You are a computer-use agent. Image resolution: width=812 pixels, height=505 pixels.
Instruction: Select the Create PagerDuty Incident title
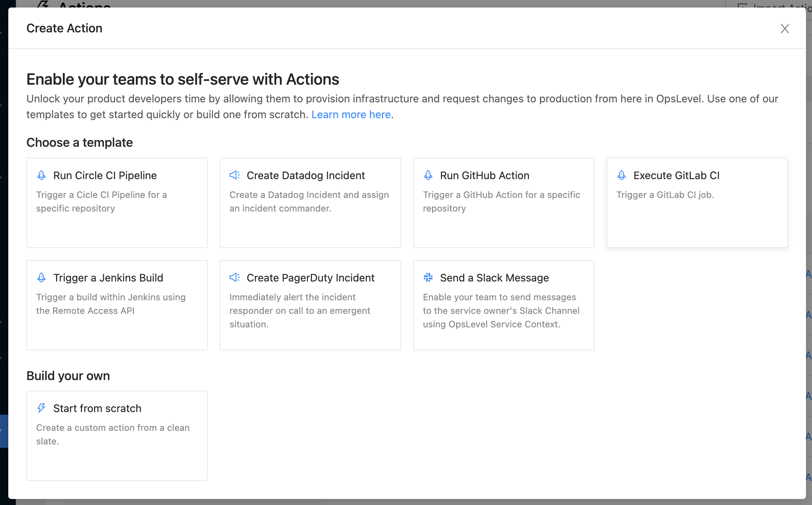coord(310,278)
